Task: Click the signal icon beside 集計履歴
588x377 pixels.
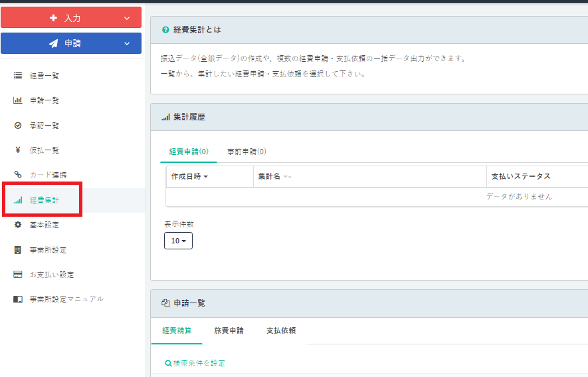Action: coord(165,118)
